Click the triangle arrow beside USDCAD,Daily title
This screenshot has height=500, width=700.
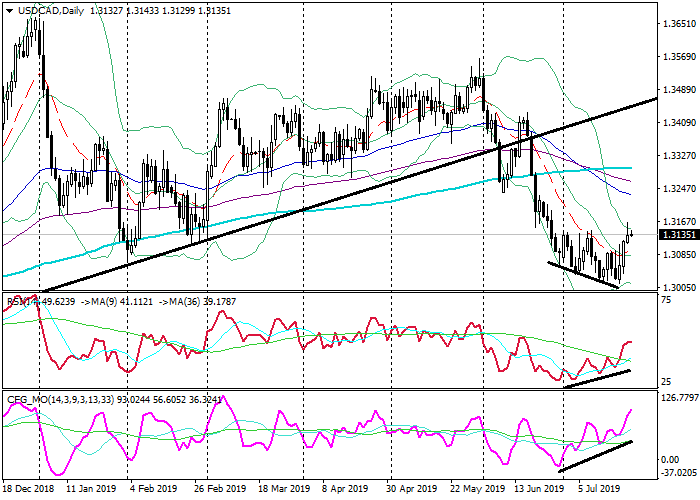click(9, 11)
